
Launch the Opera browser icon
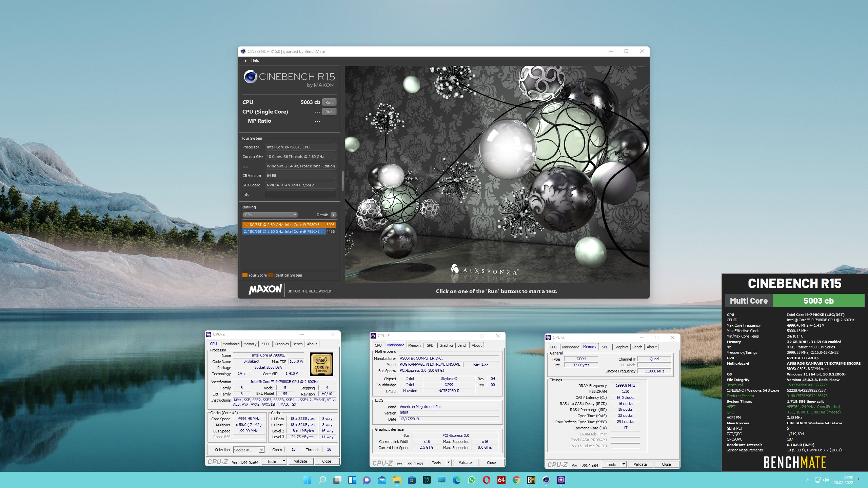(486, 480)
